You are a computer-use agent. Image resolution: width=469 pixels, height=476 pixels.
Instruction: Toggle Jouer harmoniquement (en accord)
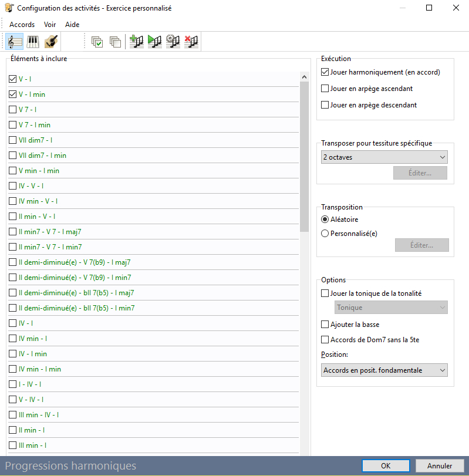(x=325, y=72)
